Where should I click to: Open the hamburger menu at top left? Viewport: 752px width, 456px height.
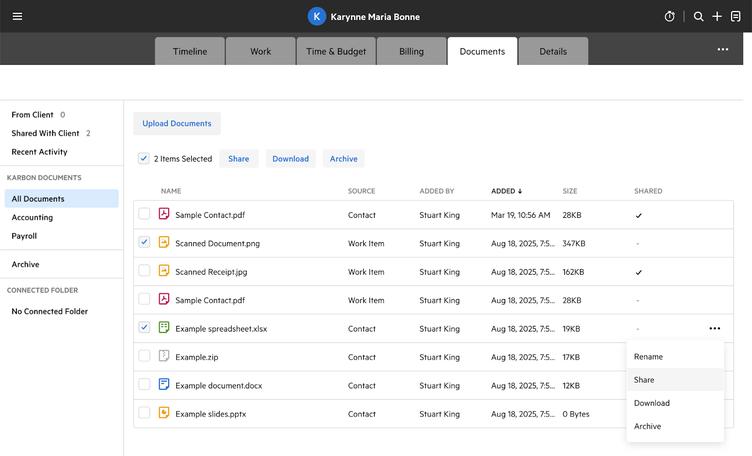pyautogui.click(x=17, y=17)
